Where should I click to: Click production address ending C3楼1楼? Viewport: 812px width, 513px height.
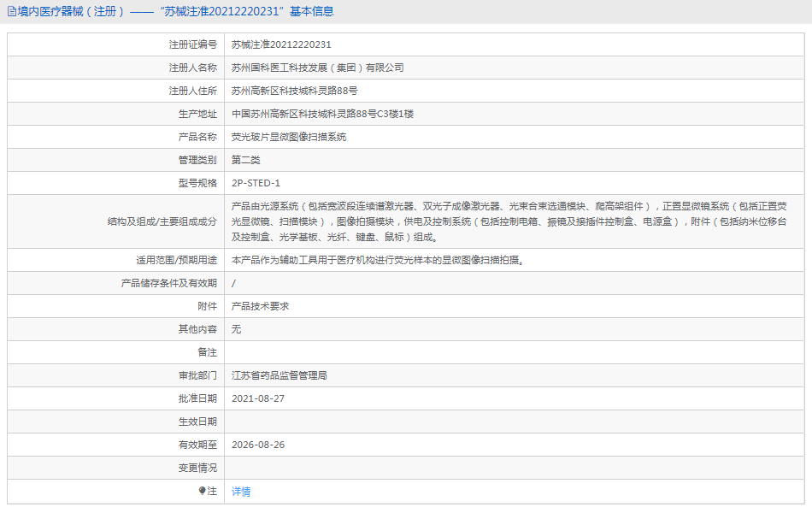point(322,114)
